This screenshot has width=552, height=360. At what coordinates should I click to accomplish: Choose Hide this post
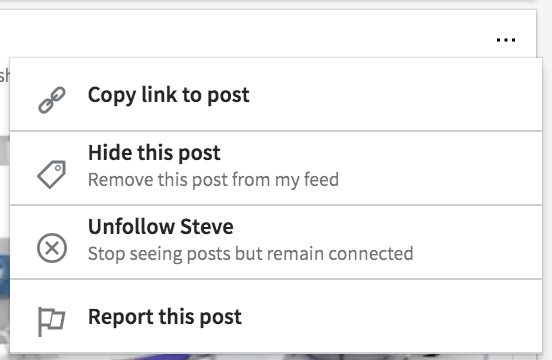click(x=276, y=168)
